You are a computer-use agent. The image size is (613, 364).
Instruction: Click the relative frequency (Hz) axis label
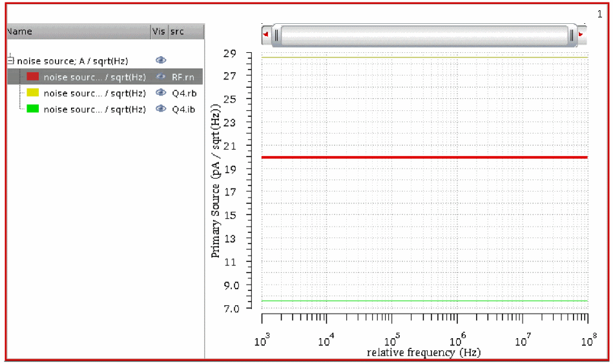coord(424,353)
